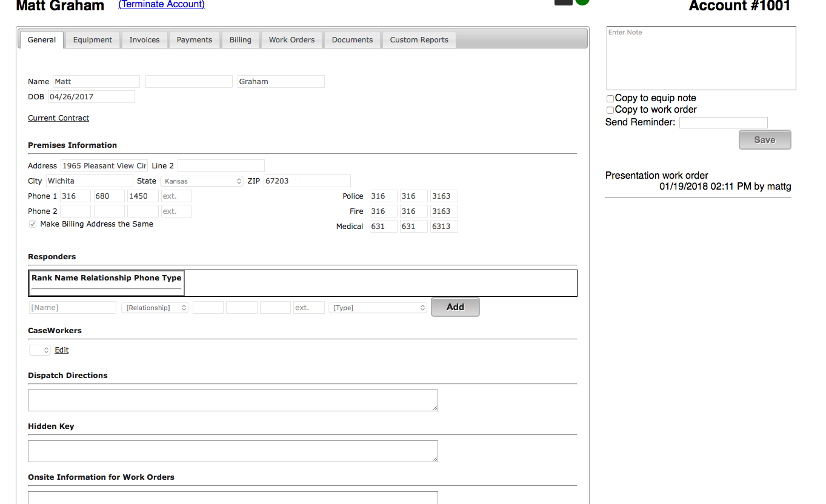Click the Presentation work order note text
The image size is (826, 504).
click(657, 175)
